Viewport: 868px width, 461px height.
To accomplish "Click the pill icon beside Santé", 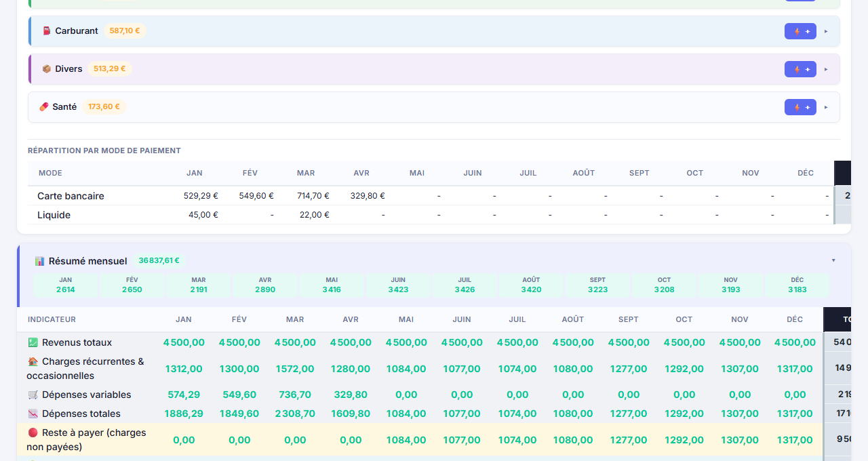I will [x=44, y=107].
